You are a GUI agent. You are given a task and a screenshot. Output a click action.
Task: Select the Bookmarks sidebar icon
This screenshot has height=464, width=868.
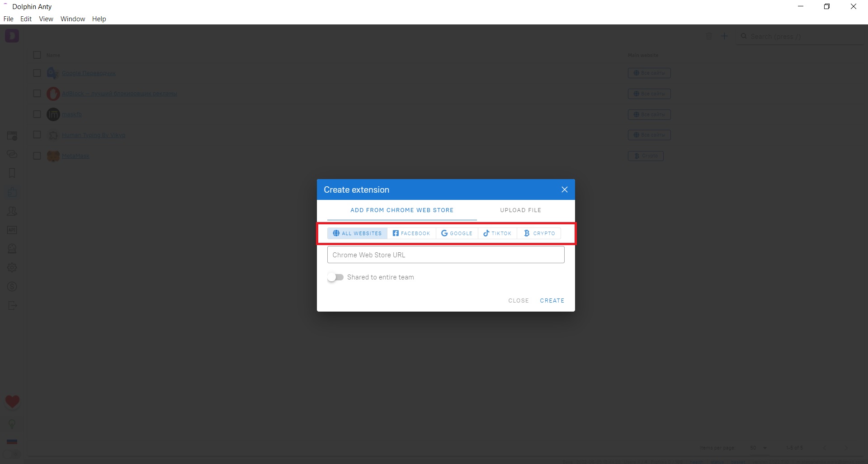[12, 173]
